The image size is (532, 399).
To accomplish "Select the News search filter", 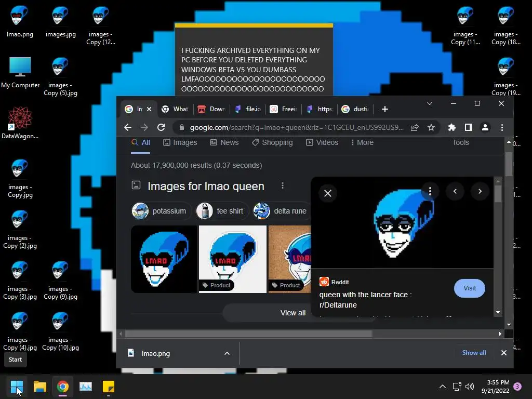I will (224, 143).
